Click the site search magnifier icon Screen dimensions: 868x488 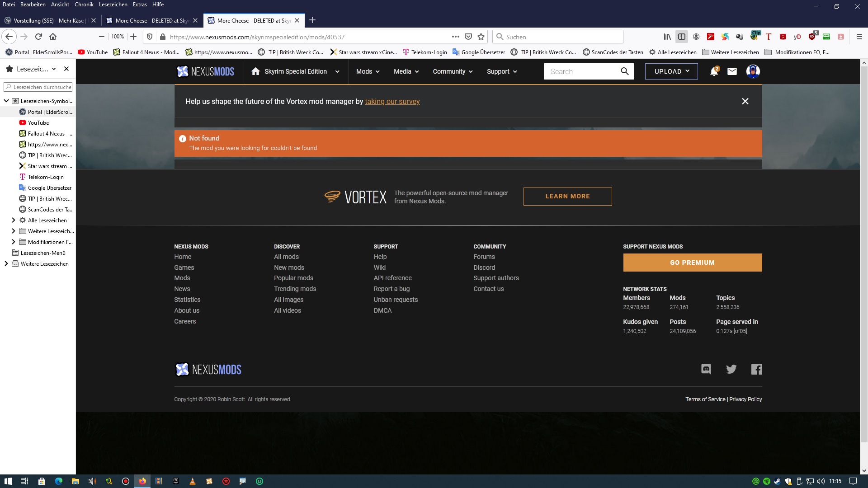[624, 71]
